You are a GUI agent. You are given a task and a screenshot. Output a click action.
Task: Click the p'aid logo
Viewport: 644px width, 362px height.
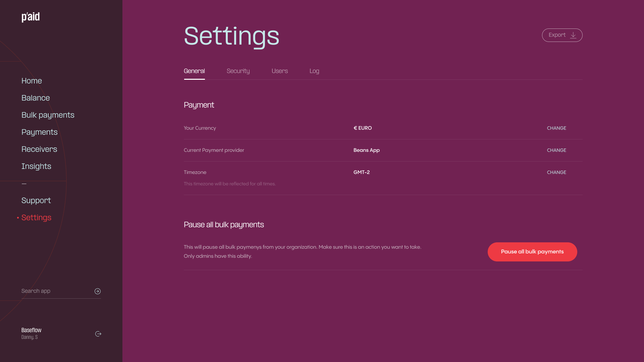click(31, 17)
